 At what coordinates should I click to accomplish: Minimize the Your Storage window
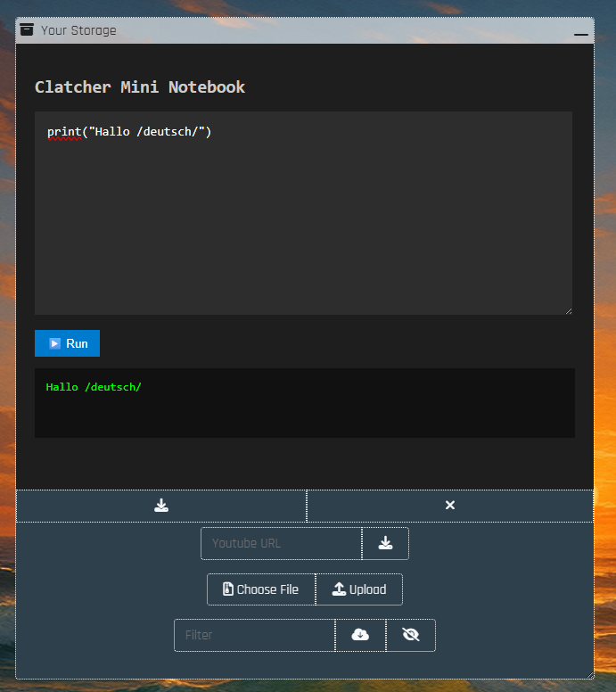click(580, 34)
